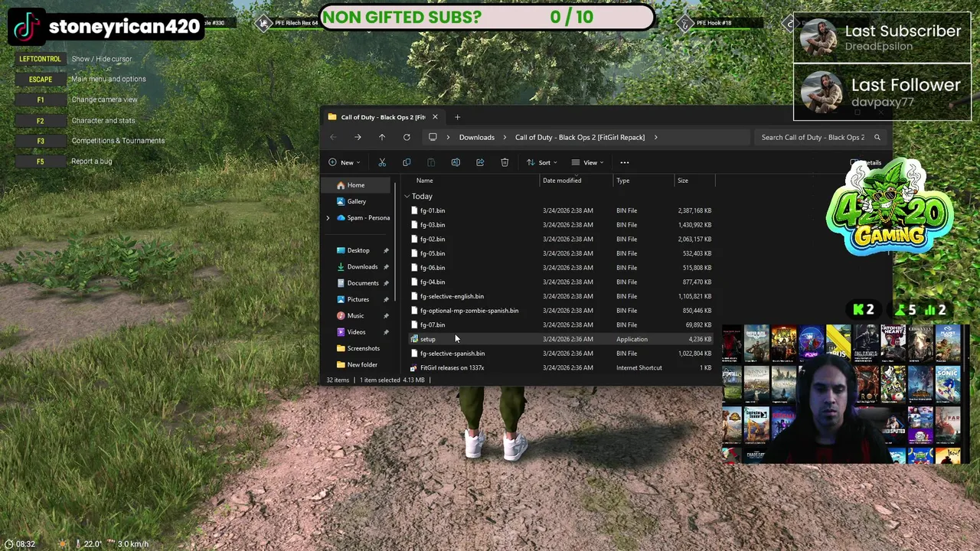Click the search magnifier icon

coord(877,137)
